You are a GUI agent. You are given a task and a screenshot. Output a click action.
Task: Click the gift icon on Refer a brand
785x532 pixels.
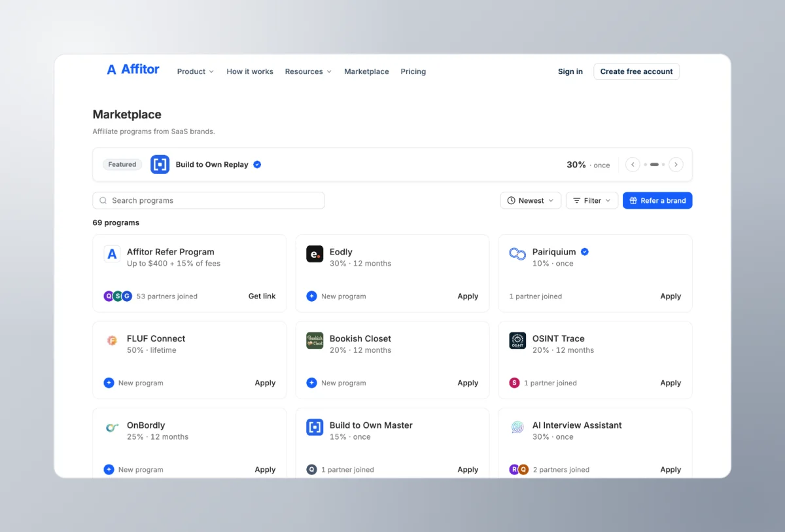click(633, 201)
